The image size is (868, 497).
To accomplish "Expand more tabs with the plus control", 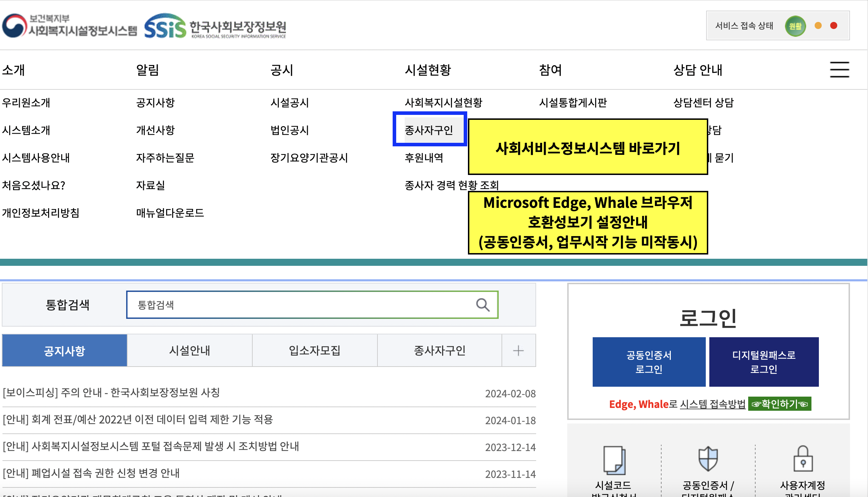I will [518, 350].
